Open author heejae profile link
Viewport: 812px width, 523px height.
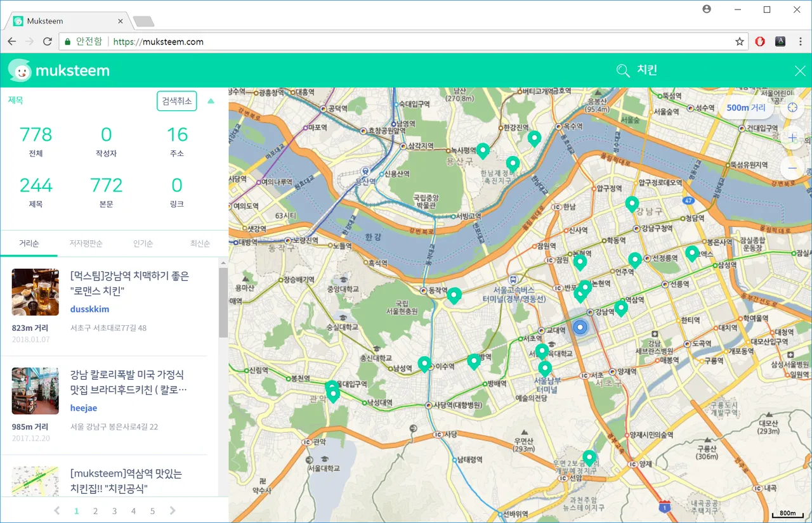pos(84,408)
